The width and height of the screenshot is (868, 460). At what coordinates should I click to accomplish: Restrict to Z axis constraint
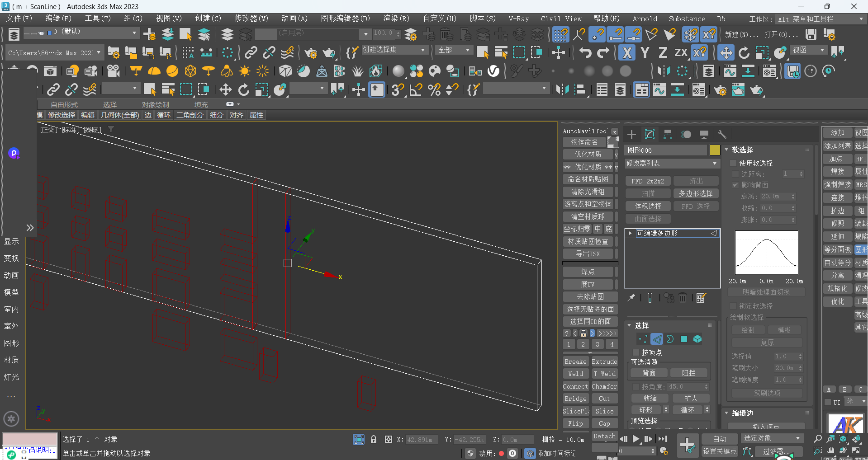click(663, 53)
